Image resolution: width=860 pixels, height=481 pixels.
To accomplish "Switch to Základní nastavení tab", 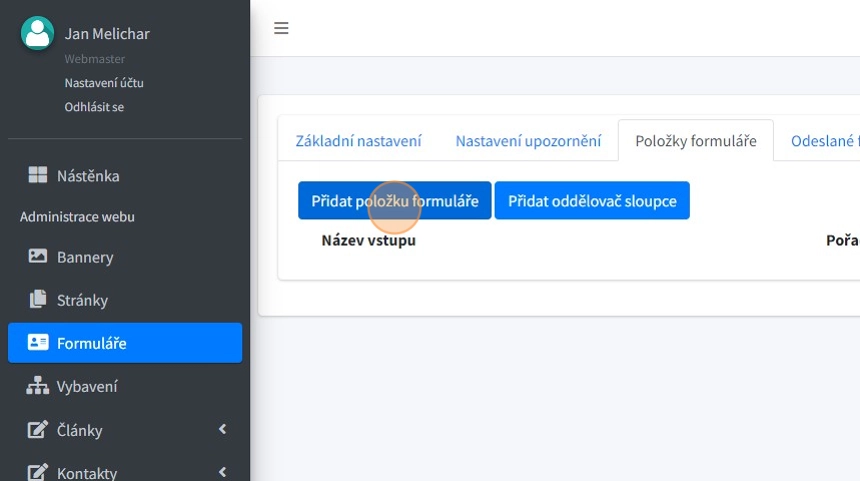I will click(x=358, y=141).
